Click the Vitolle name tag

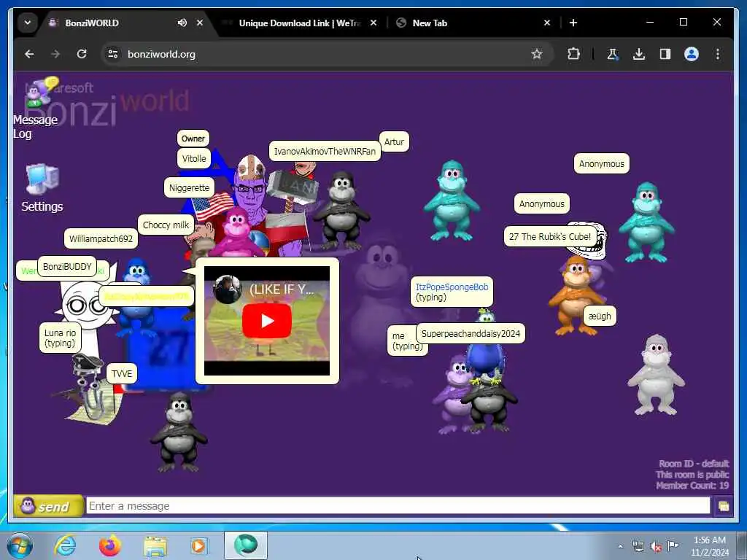tap(194, 158)
